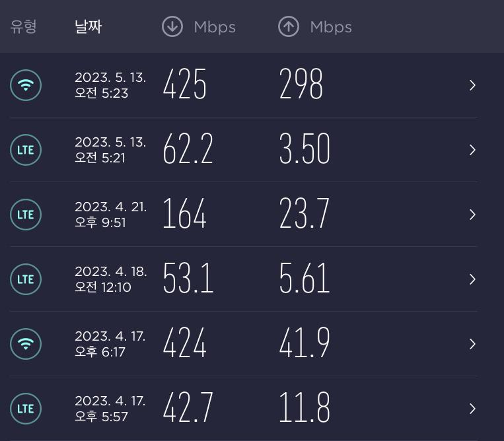Image resolution: width=504 pixels, height=441 pixels.
Task: Click the date 2023. 4. 18. 오전 12:10
Action: pos(110,279)
